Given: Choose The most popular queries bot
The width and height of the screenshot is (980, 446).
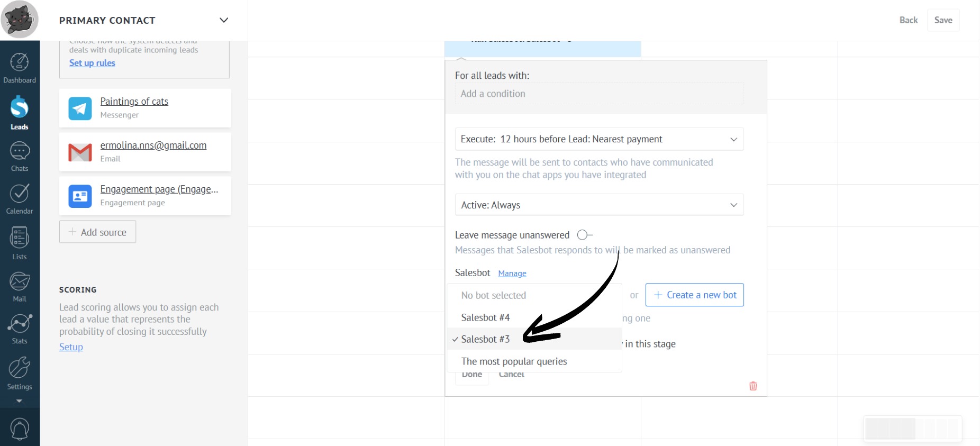Looking at the screenshot, I should tap(514, 361).
